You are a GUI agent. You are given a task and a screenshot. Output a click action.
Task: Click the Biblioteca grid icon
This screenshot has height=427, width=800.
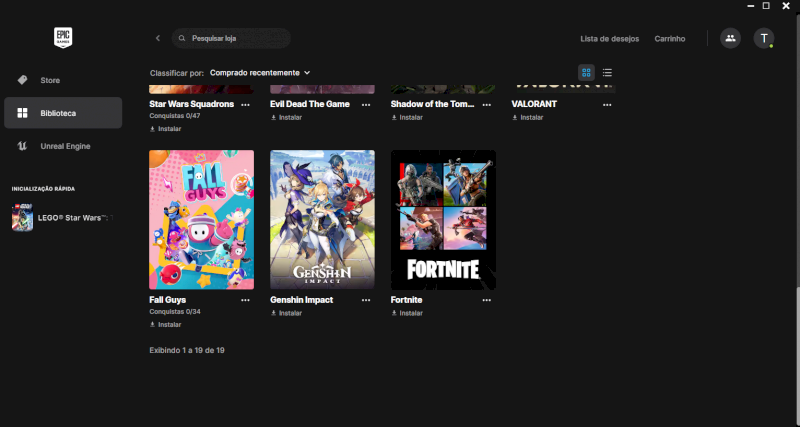click(x=22, y=113)
